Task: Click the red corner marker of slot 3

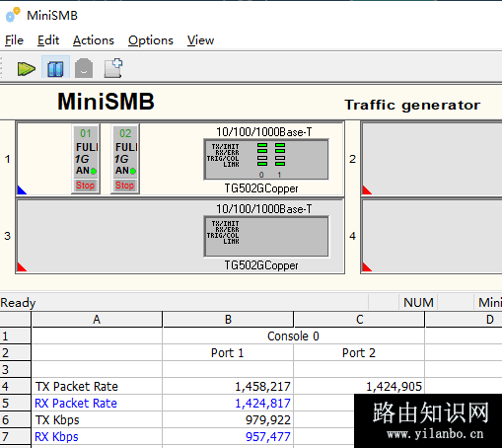Action: [21, 267]
